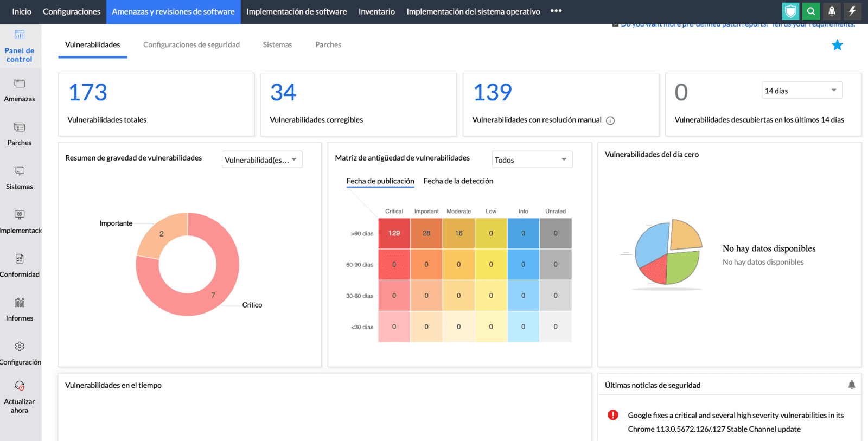Click the rocket icon in top bar
Viewport: 868px width, 441px height.
click(x=832, y=11)
